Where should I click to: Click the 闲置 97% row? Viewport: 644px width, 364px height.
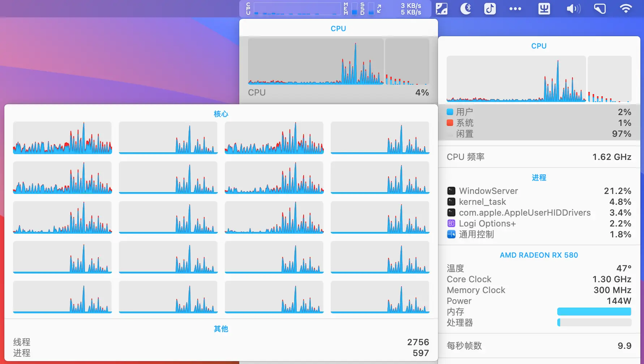539,134
